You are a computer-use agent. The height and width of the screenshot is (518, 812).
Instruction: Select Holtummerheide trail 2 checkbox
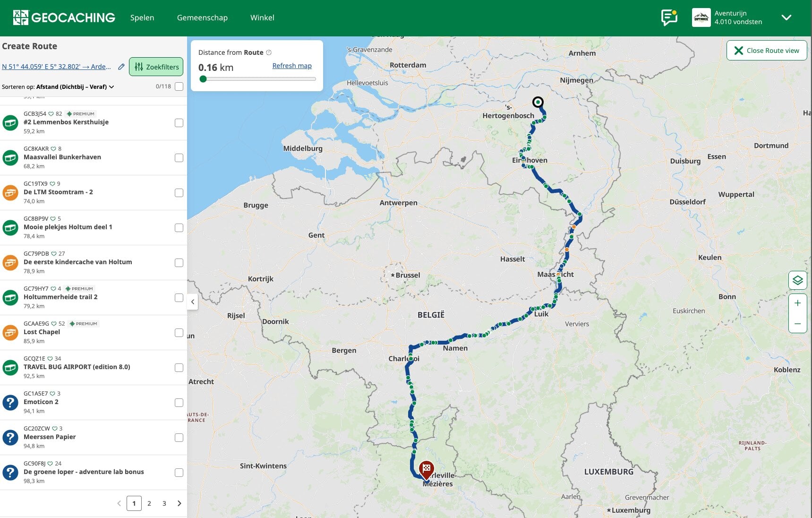tap(179, 298)
